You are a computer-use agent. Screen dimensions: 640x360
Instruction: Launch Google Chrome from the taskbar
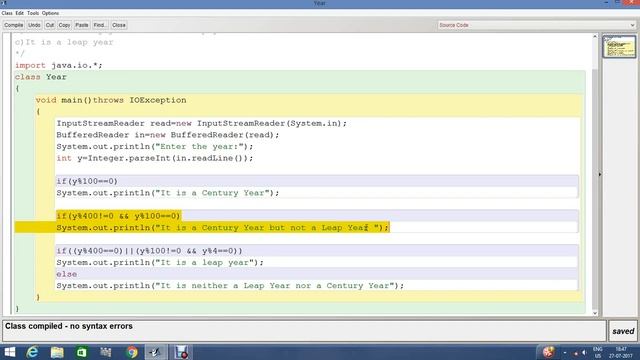[x=132, y=352]
